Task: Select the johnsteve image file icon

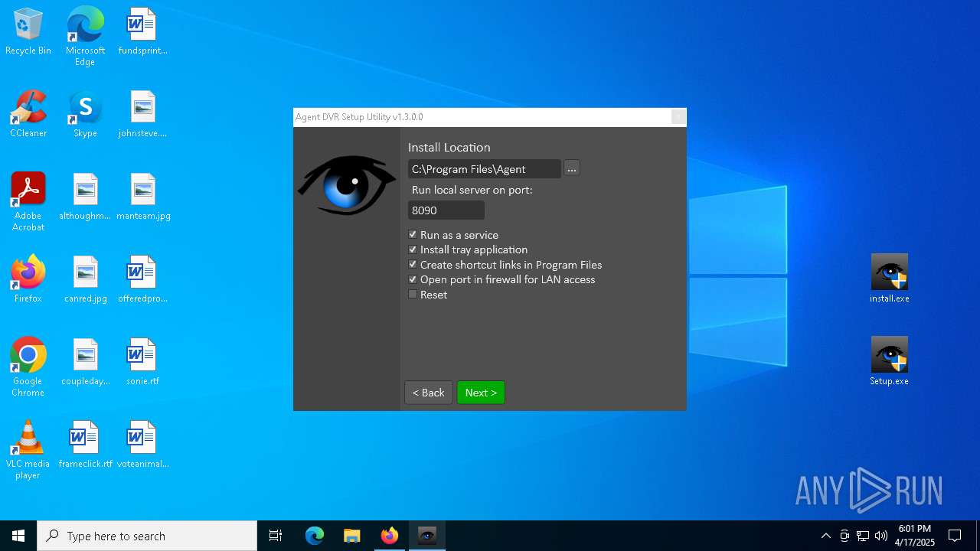Action: [142, 115]
